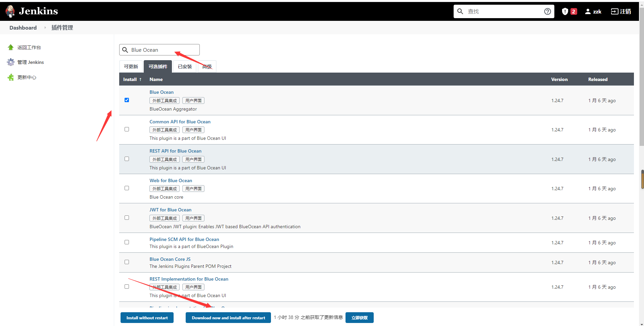Click the magnifier icon in header search
The image size is (644, 326).
[460, 11]
